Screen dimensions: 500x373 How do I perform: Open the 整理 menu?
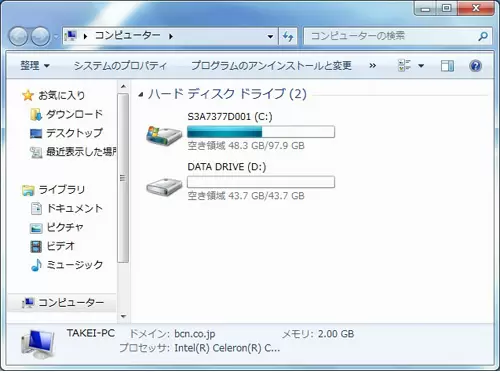[35, 66]
